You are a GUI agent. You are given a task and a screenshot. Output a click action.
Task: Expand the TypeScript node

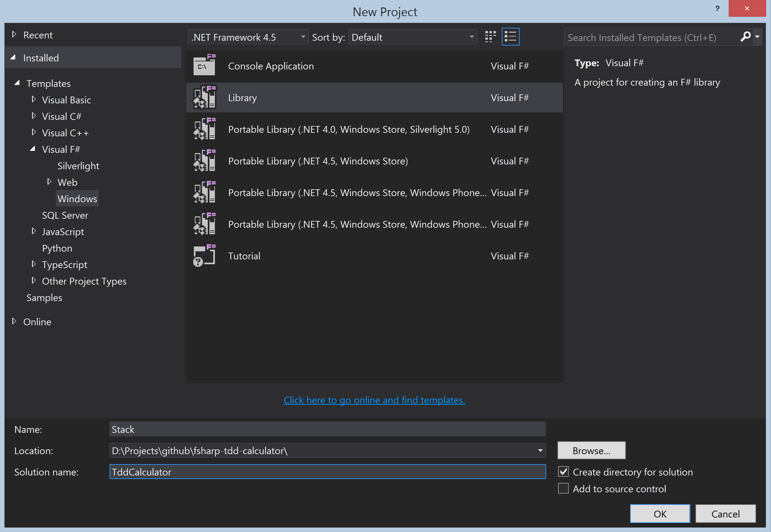[x=34, y=264]
